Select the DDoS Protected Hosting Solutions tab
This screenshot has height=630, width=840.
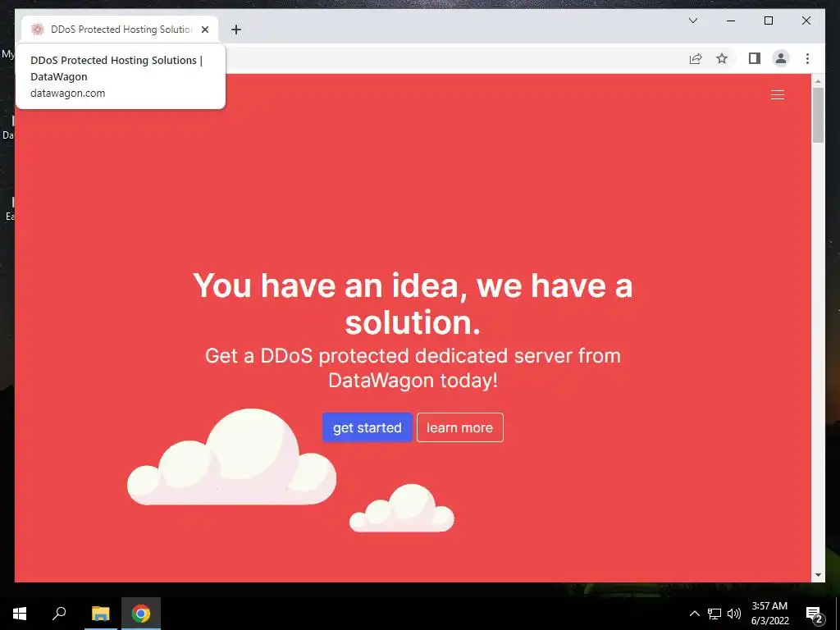pos(120,30)
